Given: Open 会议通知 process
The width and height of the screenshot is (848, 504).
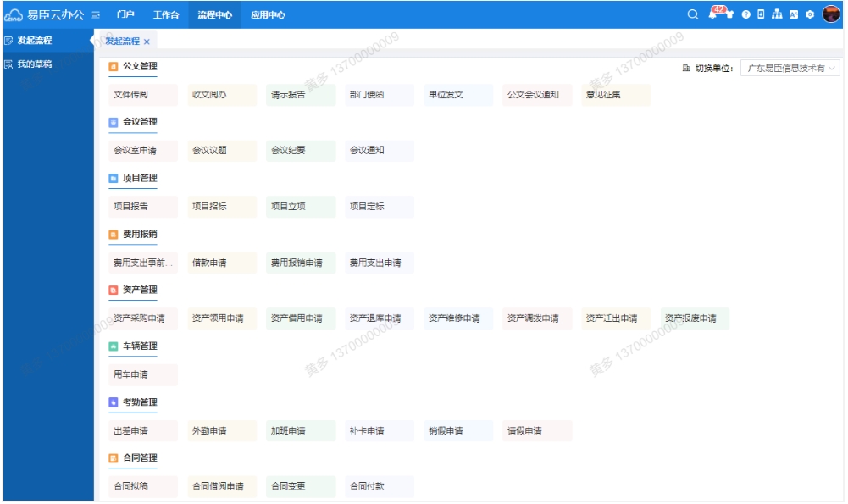Looking at the screenshot, I should (x=380, y=151).
